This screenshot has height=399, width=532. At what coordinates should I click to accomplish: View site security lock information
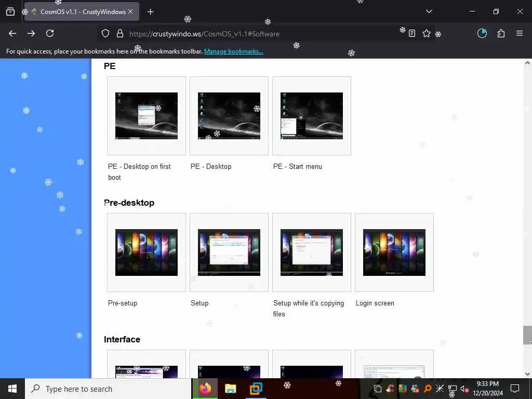tap(120, 34)
